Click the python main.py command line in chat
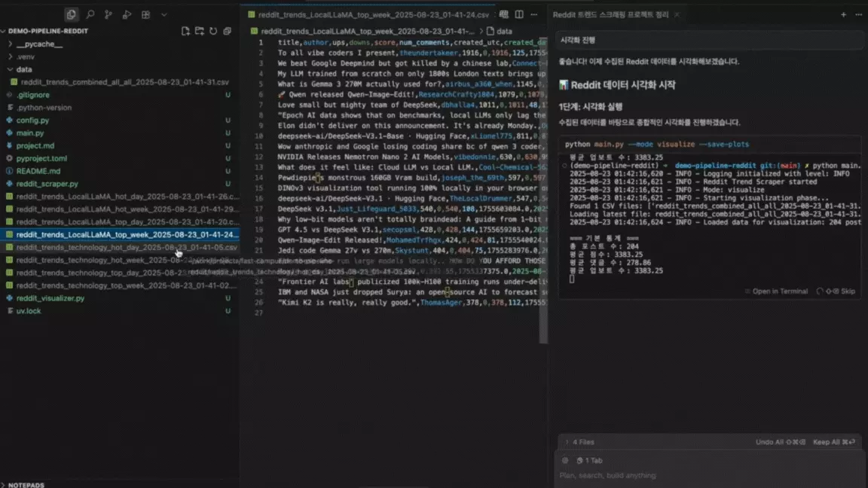Screen dimensions: 868x488 tap(656, 144)
